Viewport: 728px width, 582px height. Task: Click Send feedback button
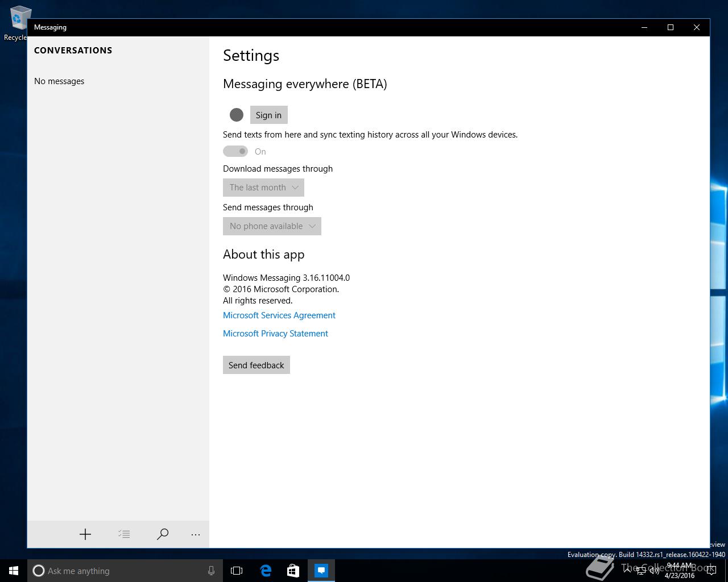click(x=257, y=365)
